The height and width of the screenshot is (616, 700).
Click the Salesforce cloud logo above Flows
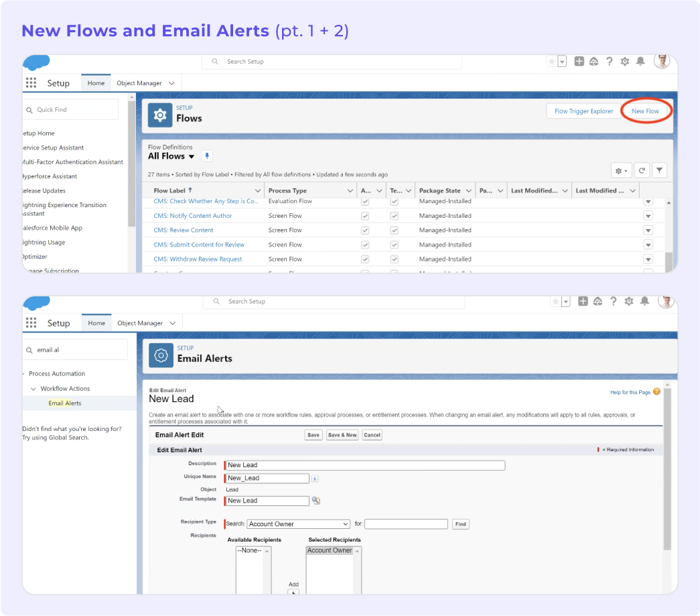click(37, 62)
